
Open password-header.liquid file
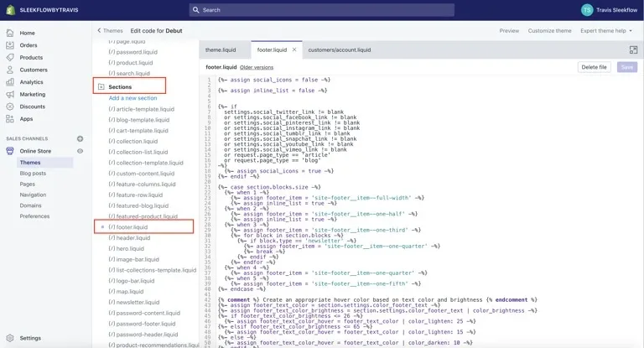click(143, 335)
